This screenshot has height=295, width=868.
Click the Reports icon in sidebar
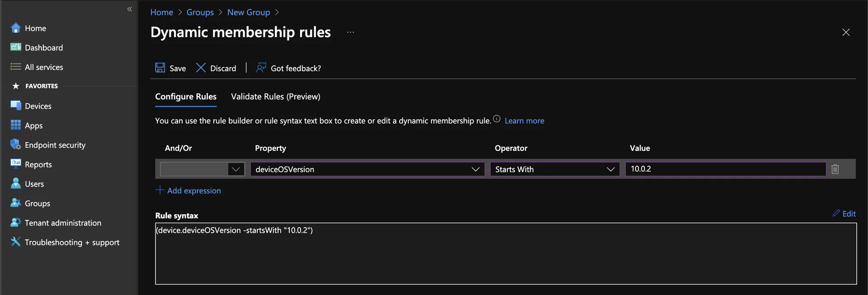[16, 164]
